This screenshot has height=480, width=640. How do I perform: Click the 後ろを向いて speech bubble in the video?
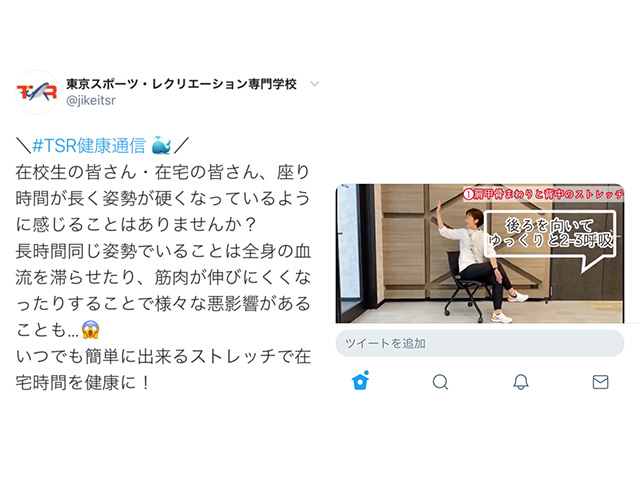tap(550, 234)
